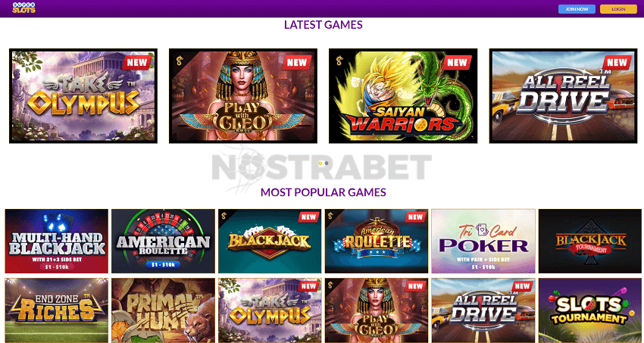Viewport: 644px width, 343px height.
Task: Open the Primal Hunt game tile
Action: (163, 310)
